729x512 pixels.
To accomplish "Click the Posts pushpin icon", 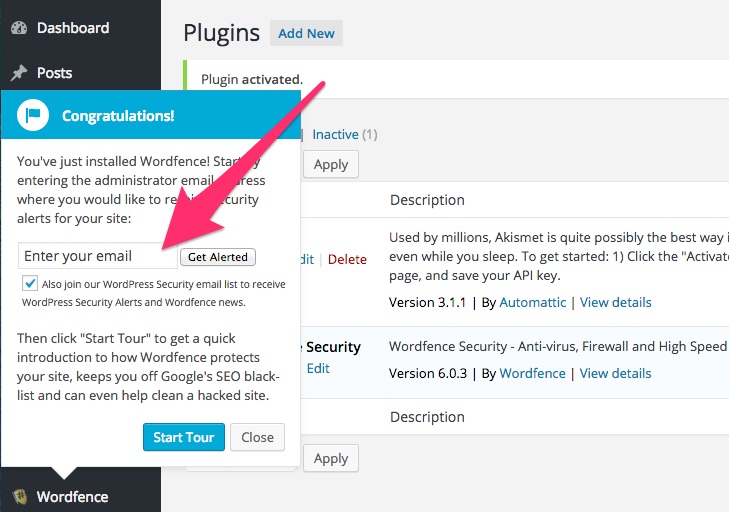I will click(x=19, y=73).
